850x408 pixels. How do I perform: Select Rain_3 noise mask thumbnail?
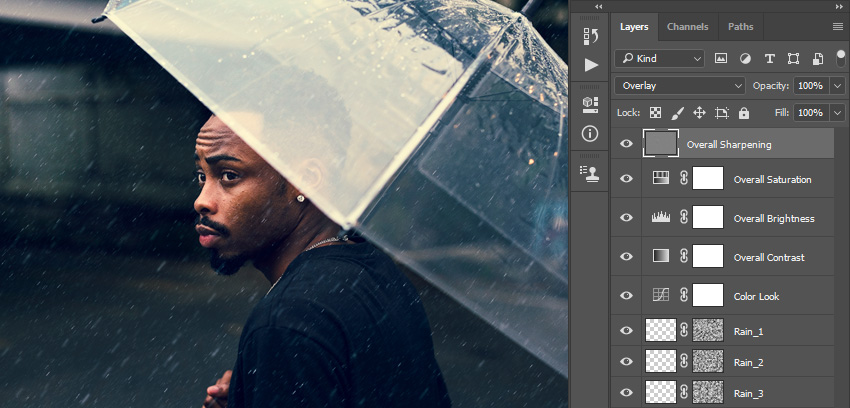click(x=708, y=392)
